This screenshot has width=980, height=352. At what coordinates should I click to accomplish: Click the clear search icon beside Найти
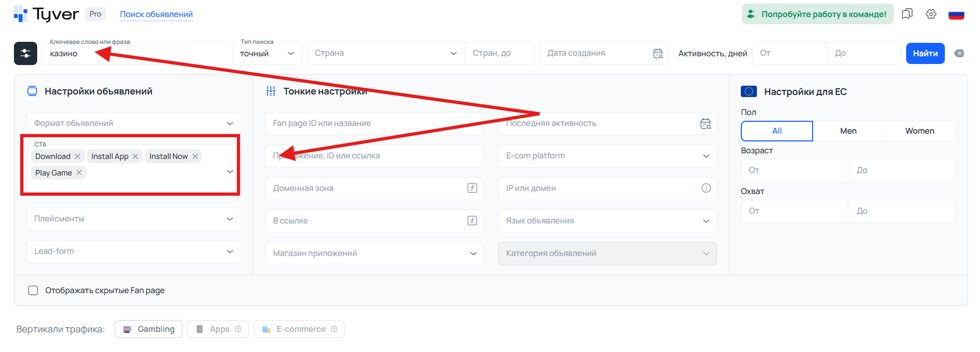(x=959, y=53)
